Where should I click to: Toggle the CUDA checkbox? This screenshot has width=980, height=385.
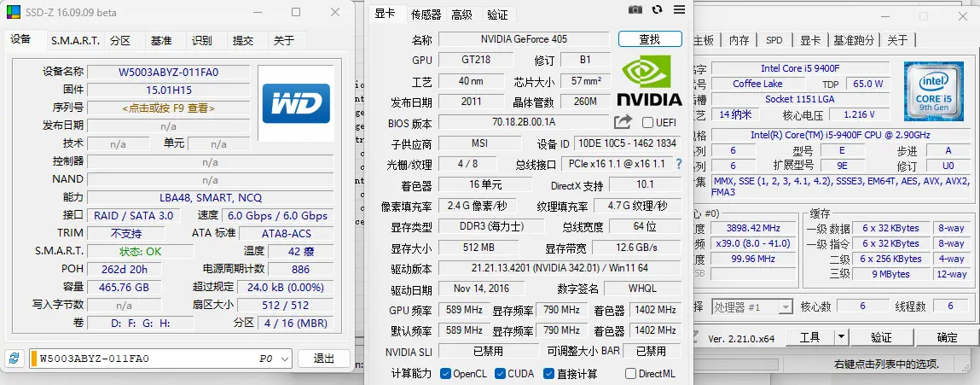pyautogui.click(x=500, y=374)
